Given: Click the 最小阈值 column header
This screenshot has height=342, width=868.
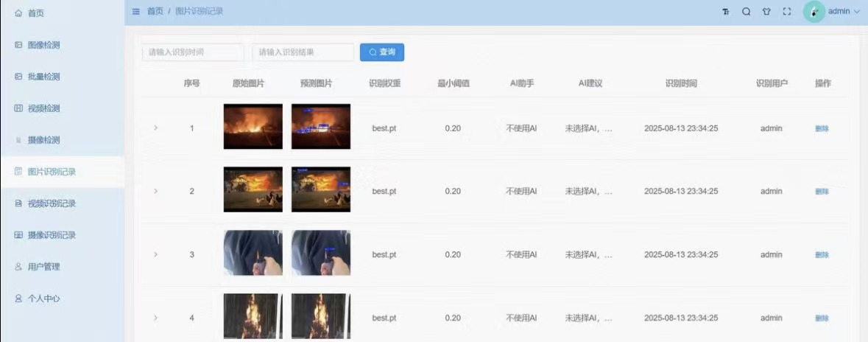Looking at the screenshot, I should tap(454, 84).
